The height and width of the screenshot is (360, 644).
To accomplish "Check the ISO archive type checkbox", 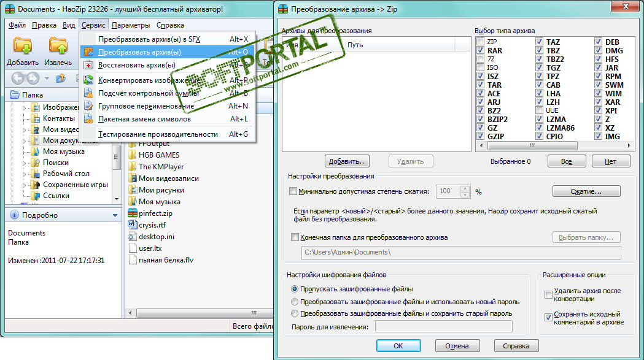I will pos(481,67).
